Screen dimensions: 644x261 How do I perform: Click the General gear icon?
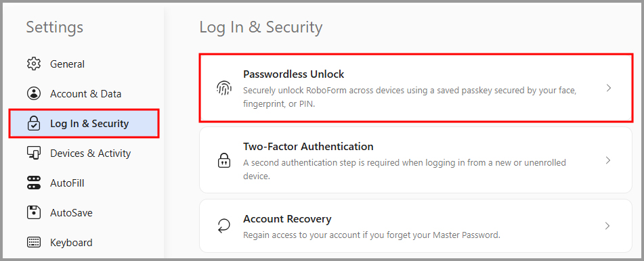pos(34,64)
